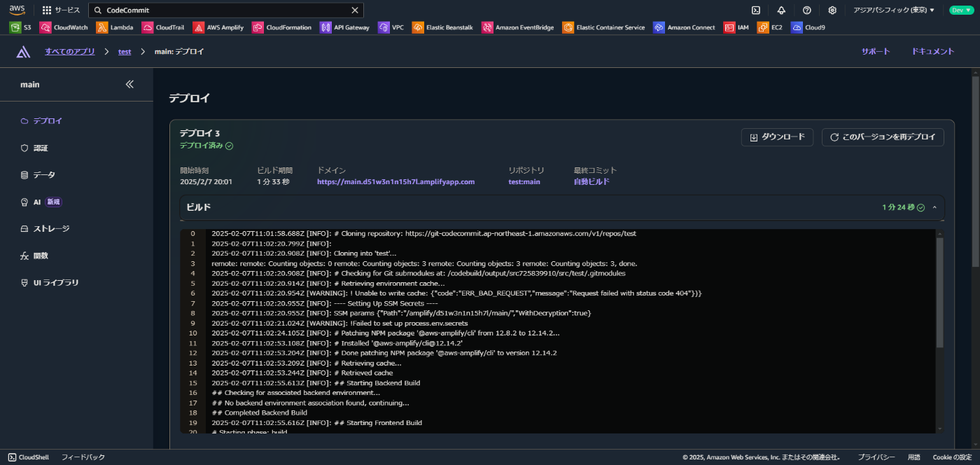
Task: Open Cloud9 favorite shortcut
Action: (x=808, y=27)
